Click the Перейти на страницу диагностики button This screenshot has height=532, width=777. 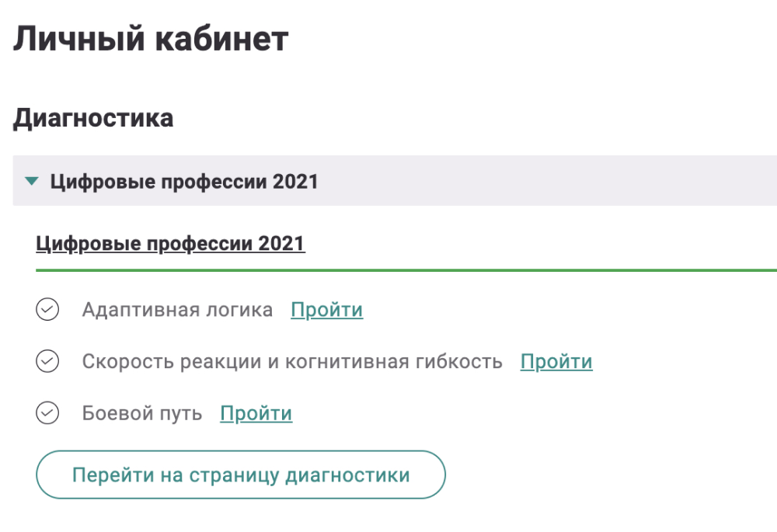tap(241, 475)
